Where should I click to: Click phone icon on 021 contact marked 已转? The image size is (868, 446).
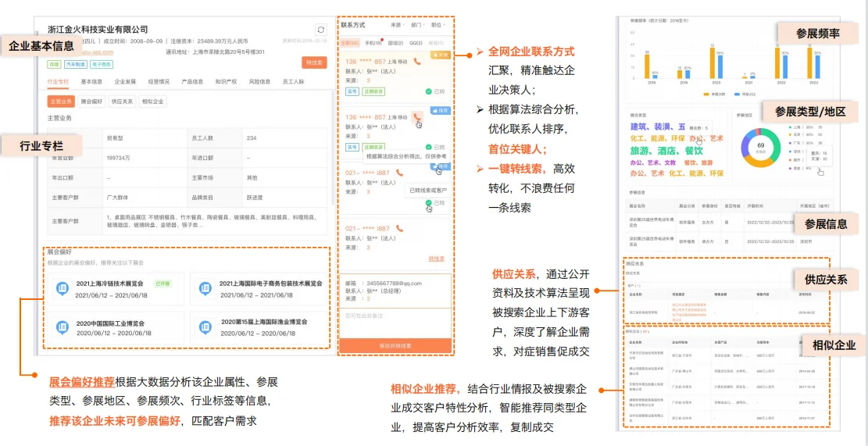400,172
